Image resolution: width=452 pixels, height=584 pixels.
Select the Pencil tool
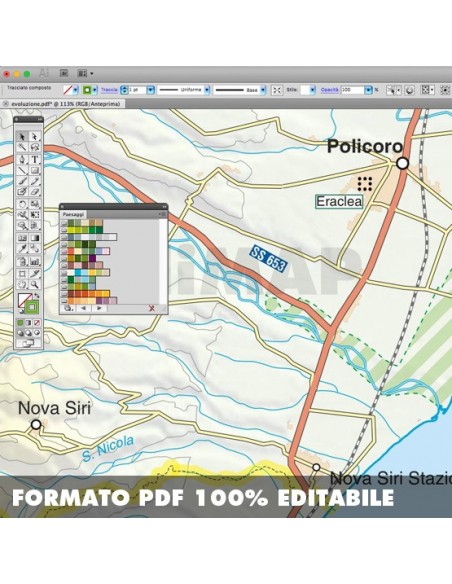click(35, 181)
